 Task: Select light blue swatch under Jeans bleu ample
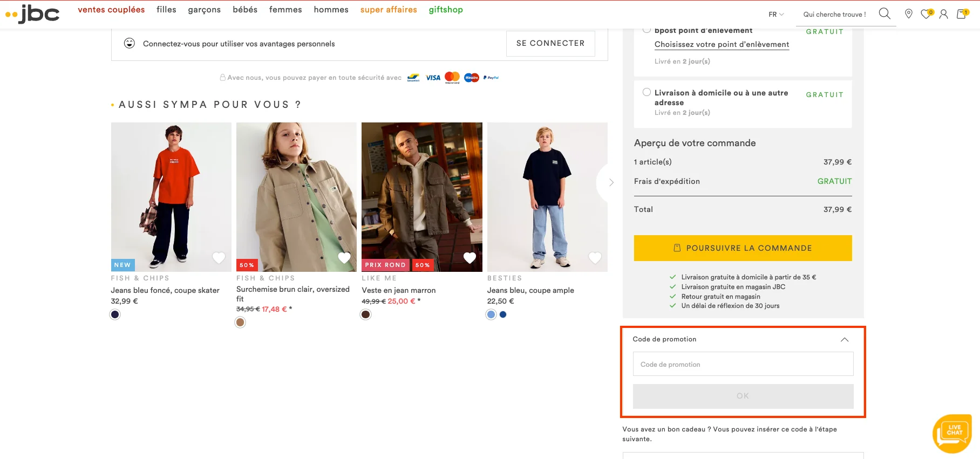[491, 314]
